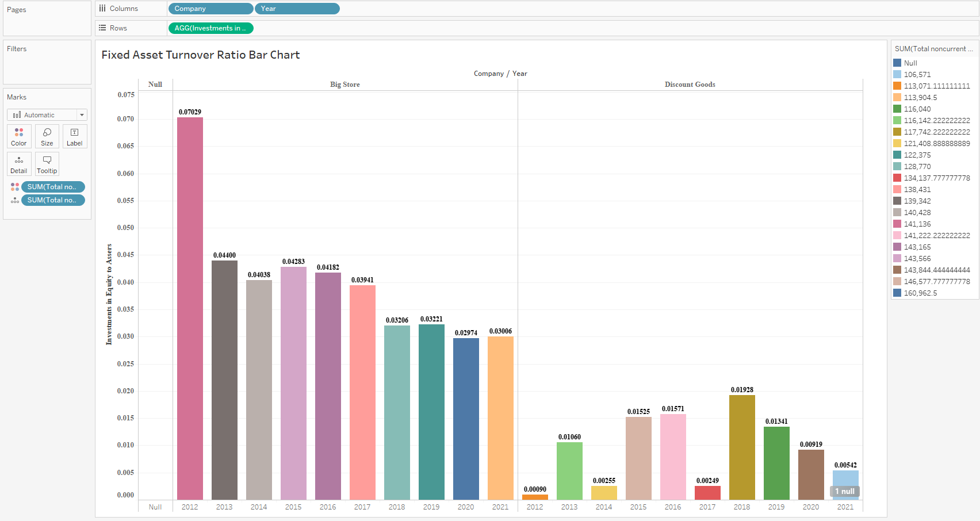This screenshot has width=980, height=521.
Task: Click the 0.07029 bar label
Action: pos(190,112)
